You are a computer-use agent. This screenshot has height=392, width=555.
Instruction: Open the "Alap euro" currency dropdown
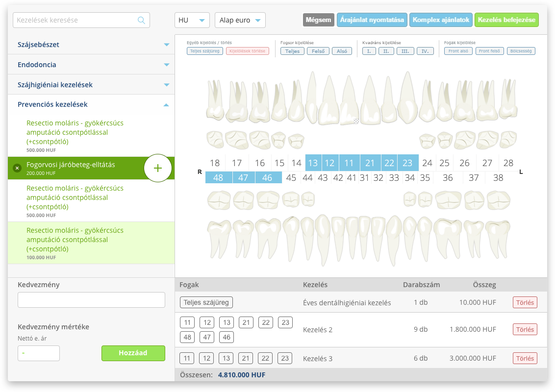(x=240, y=20)
